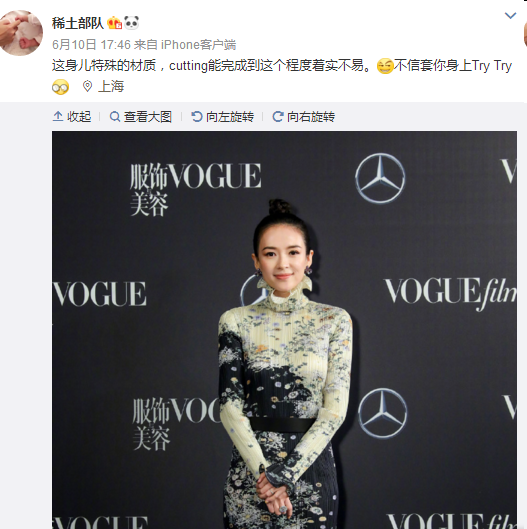Click the grinning emoji in post text
This screenshot has height=529, width=527.
(x=385, y=66)
